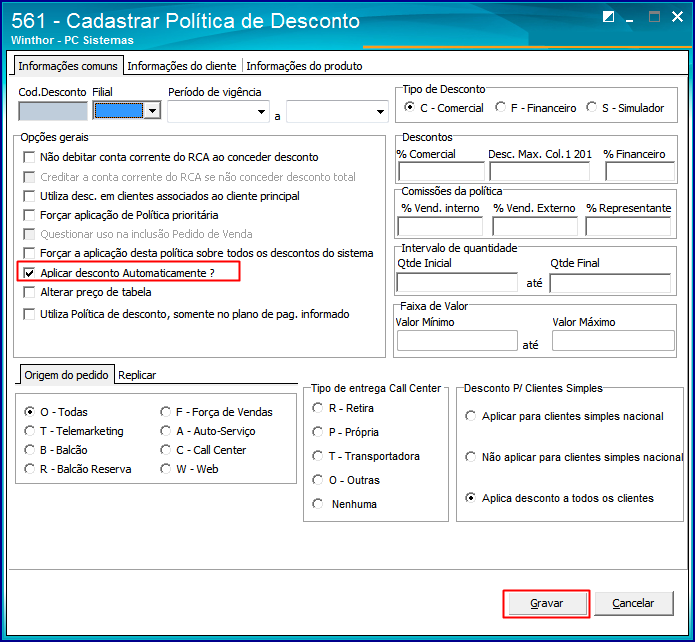Screen dimensions: 695x642
Task: Select Não aplicar para clientes simples nacional
Action: coord(470,457)
